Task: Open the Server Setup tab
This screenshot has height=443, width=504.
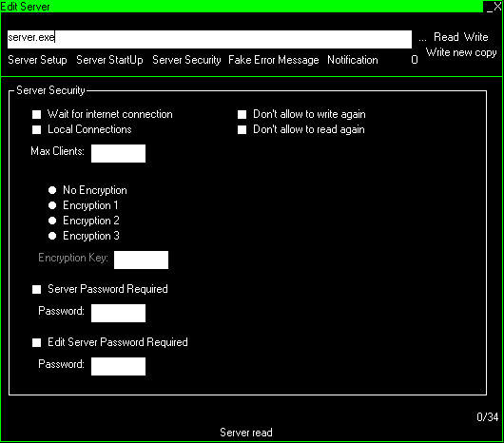Action: pos(37,60)
